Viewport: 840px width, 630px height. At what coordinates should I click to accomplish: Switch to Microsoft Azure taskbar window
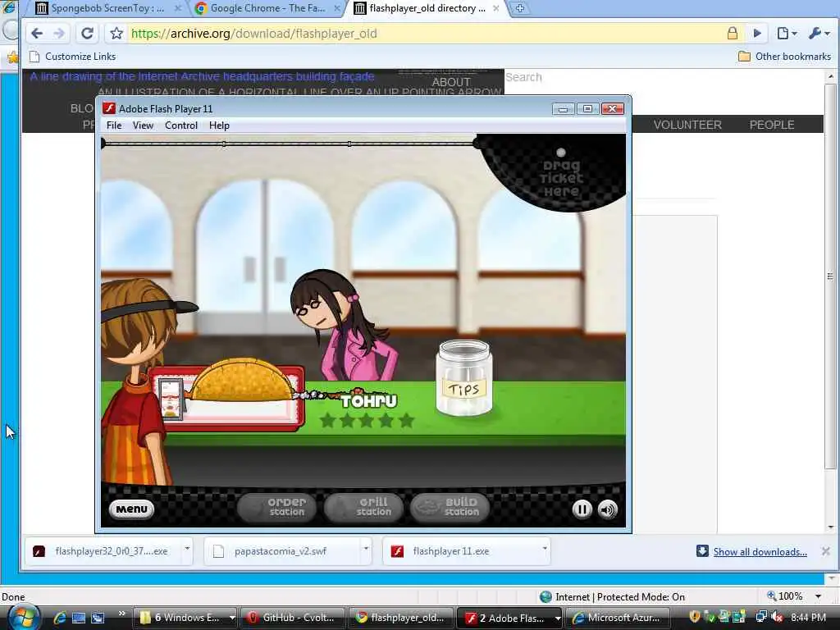coord(618,618)
